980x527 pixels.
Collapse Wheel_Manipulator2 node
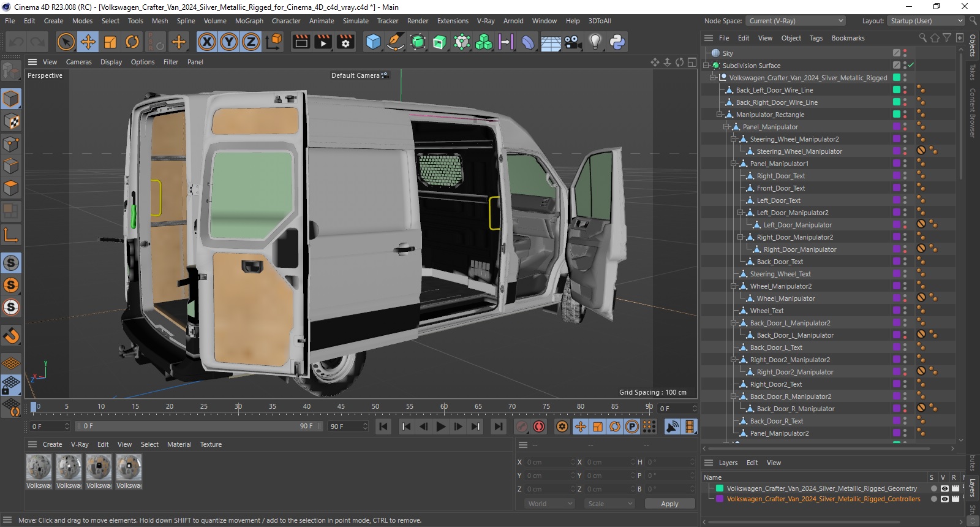733,286
